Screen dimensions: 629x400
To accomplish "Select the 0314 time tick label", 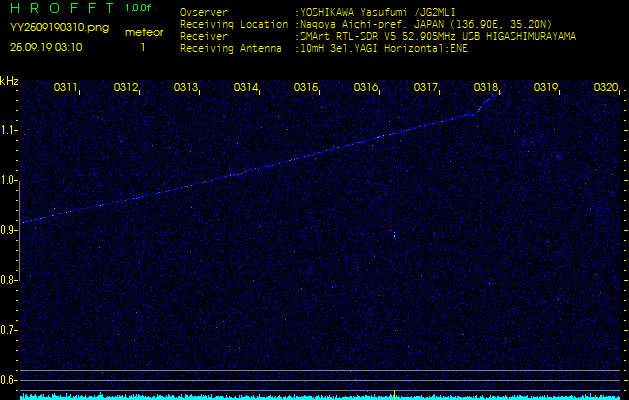I will [246, 88].
